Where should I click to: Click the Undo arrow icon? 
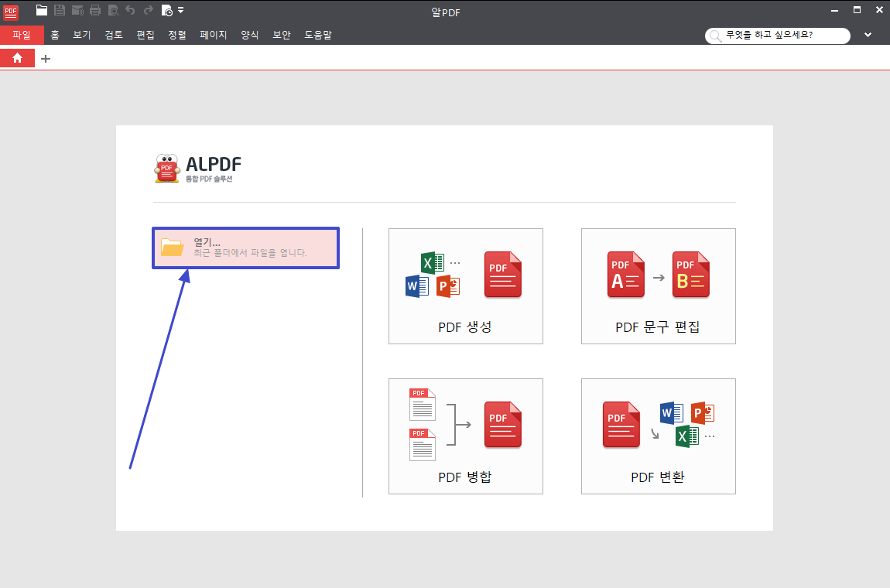[x=130, y=9]
